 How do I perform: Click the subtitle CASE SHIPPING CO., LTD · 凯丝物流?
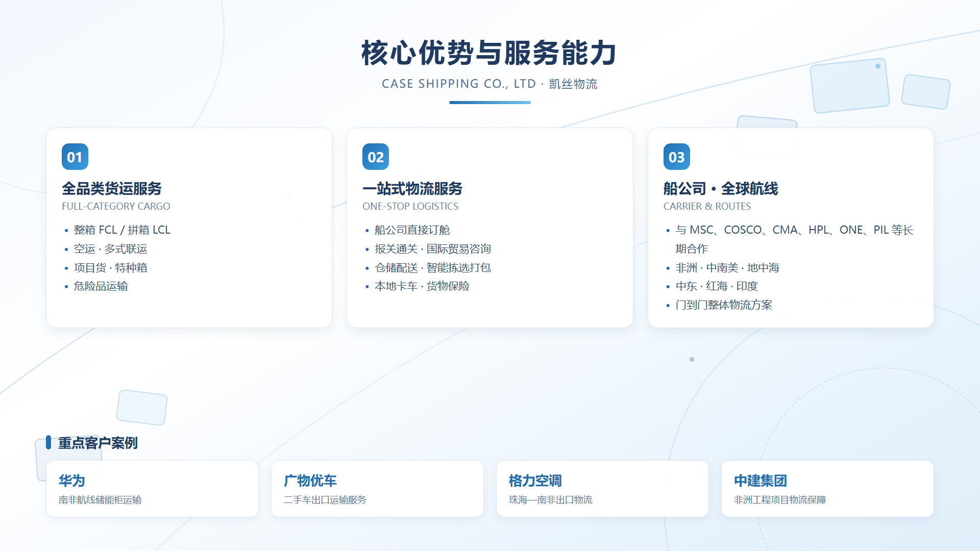pyautogui.click(x=489, y=84)
